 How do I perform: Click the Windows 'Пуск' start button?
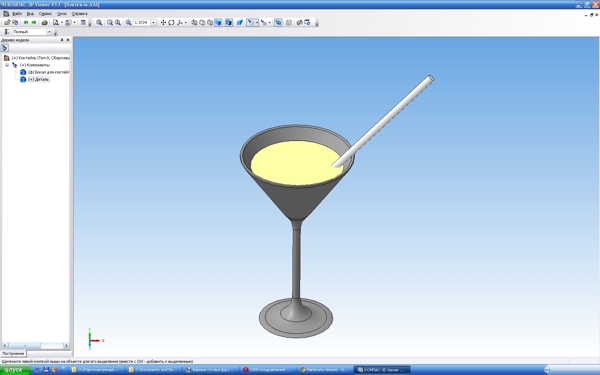(x=15, y=370)
